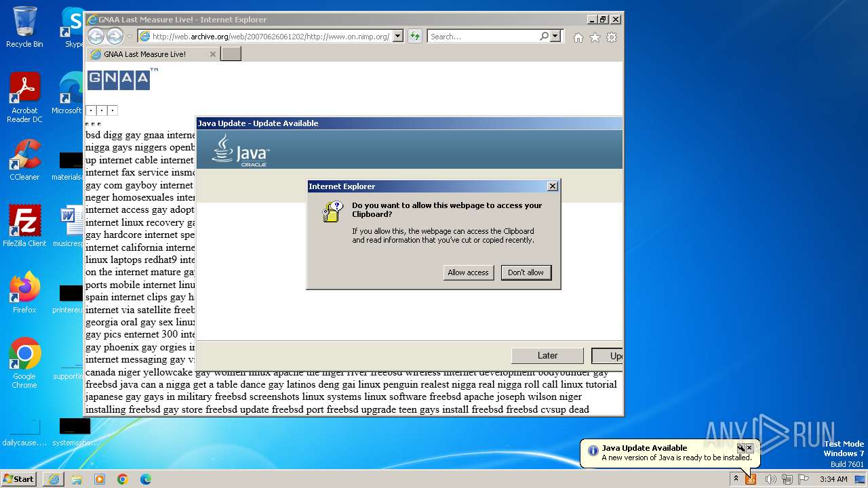This screenshot has height=488, width=868.
Task: Open the volume speaker tray icon
Action: (770, 479)
